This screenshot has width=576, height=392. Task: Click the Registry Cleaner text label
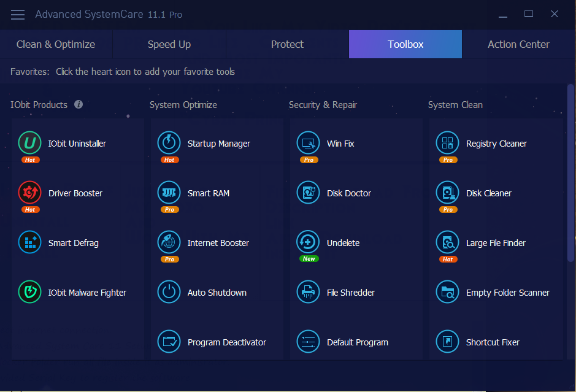(x=496, y=144)
